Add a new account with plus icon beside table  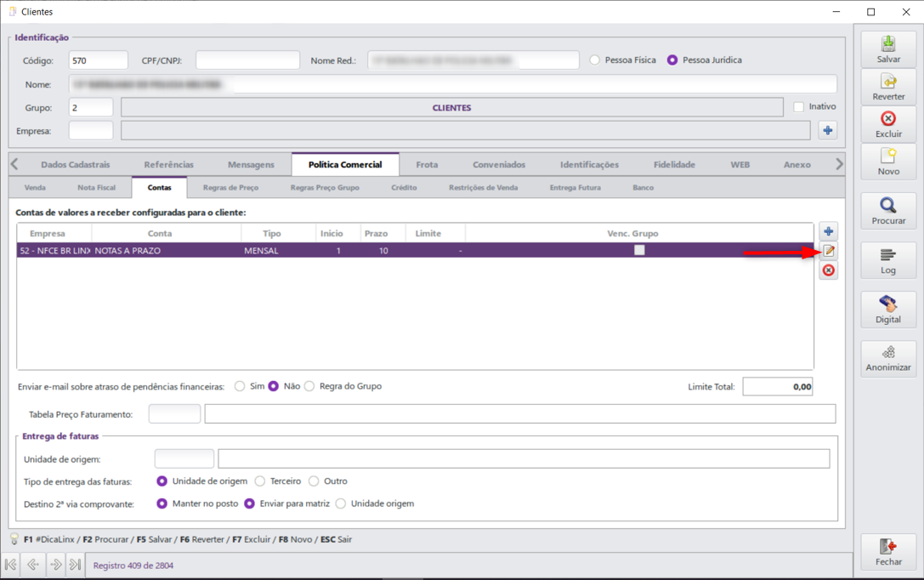(829, 231)
